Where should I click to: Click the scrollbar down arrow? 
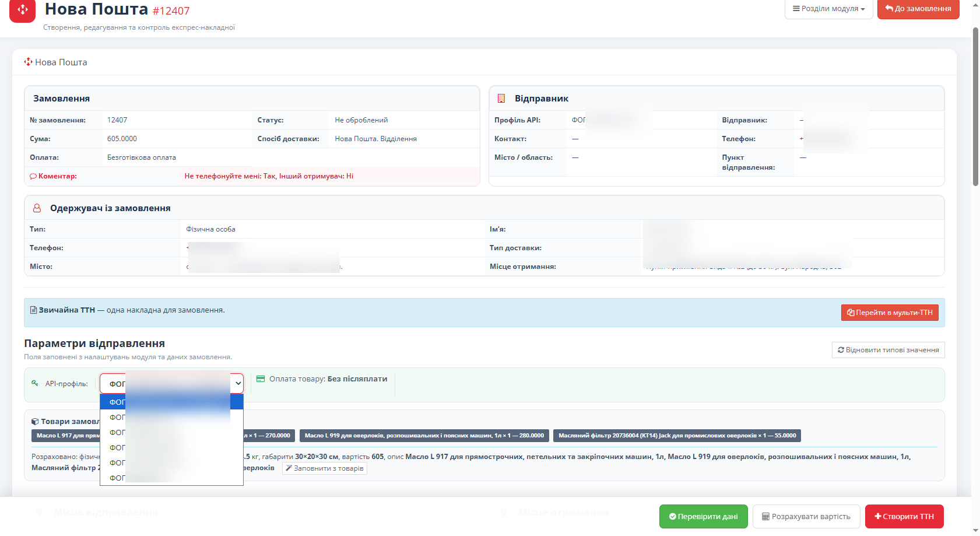975,530
